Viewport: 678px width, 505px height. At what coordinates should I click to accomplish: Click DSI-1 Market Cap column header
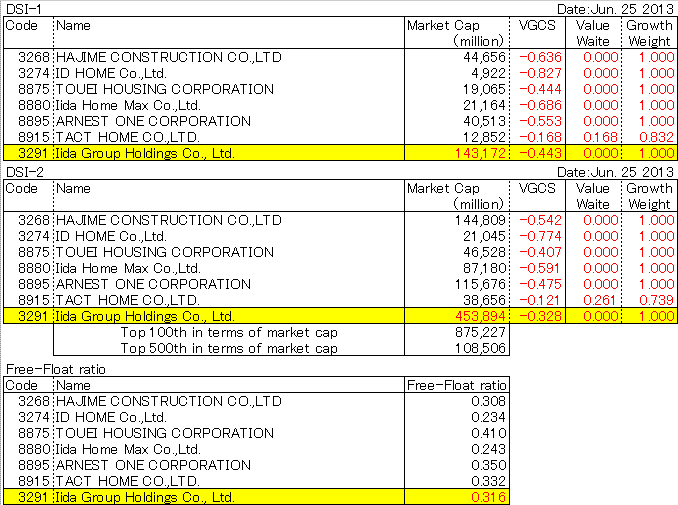(455, 33)
